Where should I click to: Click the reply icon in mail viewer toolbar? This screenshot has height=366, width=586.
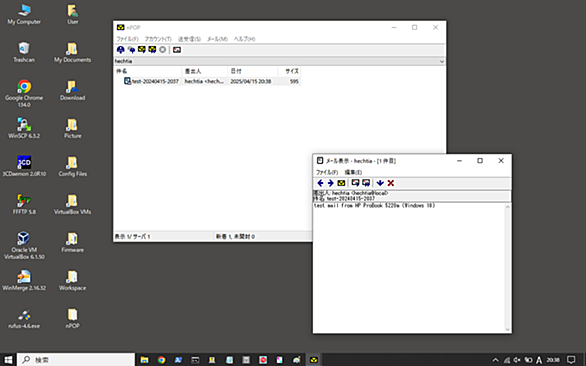coord(355,183)
